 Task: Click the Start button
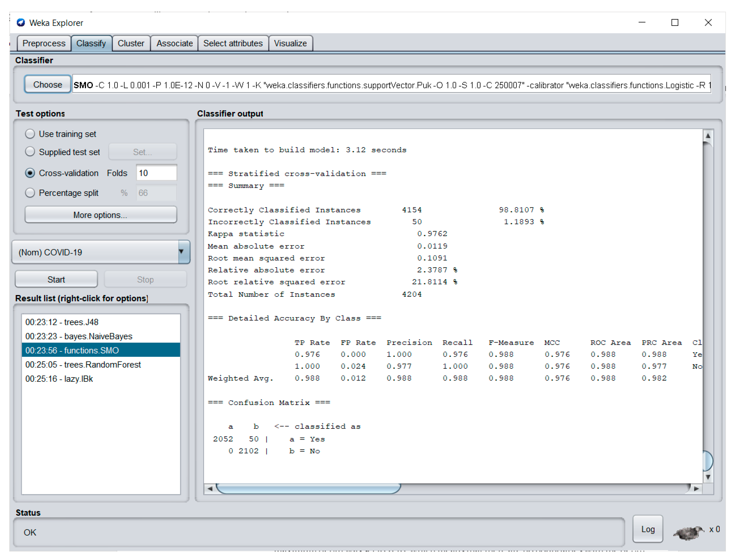click(56, 279)
